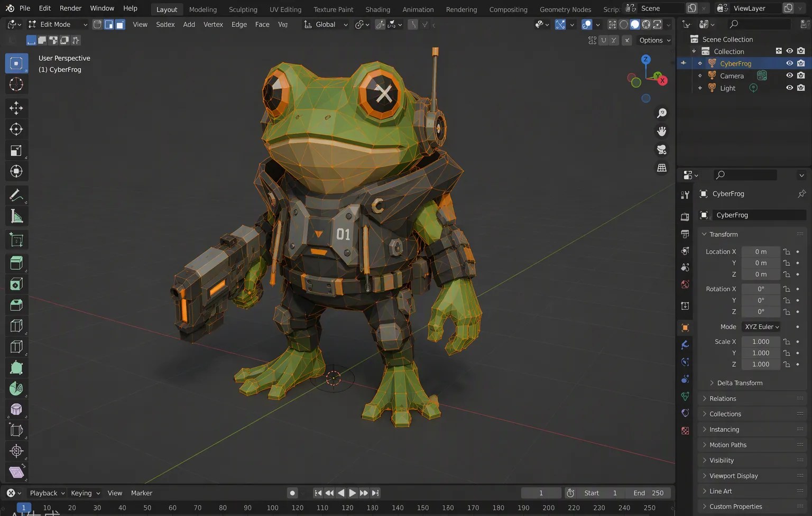Screen dimensions: 812x516
Task: Switch to the UV Editing workspace tab
Action: coord(285,10)
